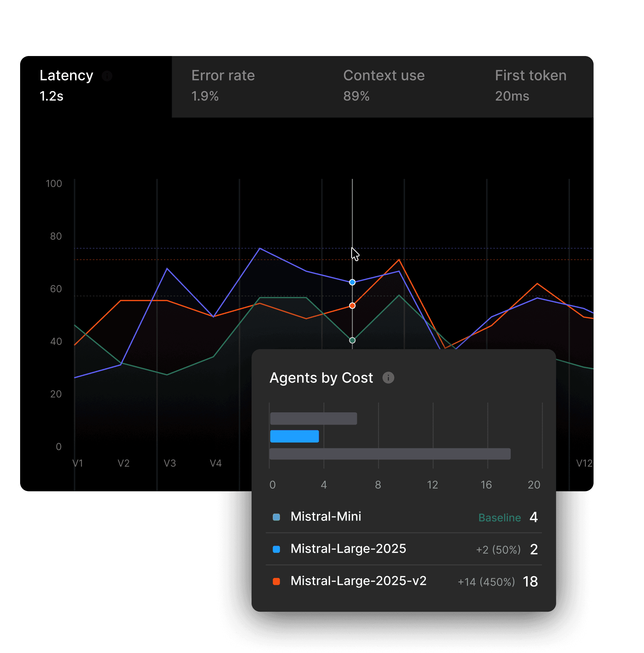Select the longest gray cost bar
This screenshot has width=644, height=653.
coord(390,454)
